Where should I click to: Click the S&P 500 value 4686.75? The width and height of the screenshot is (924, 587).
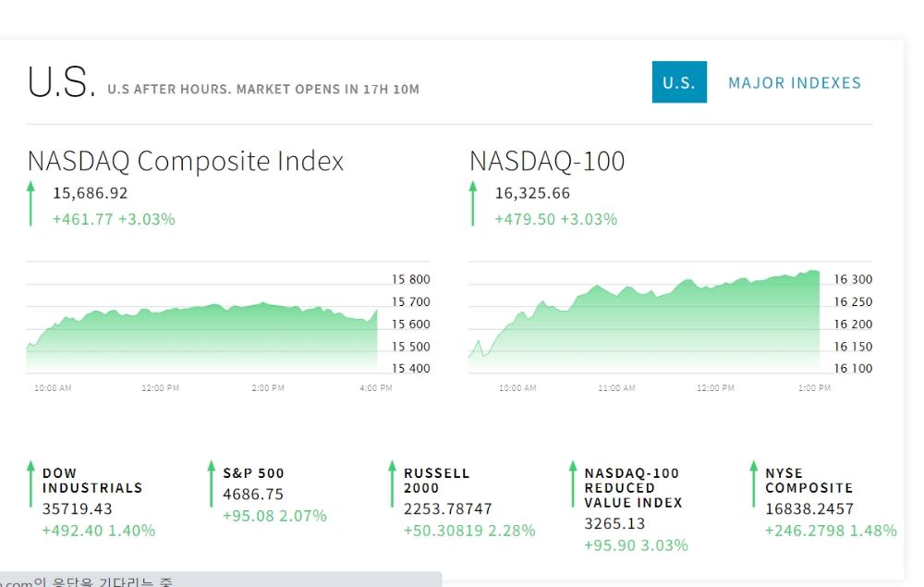[253, 494]
